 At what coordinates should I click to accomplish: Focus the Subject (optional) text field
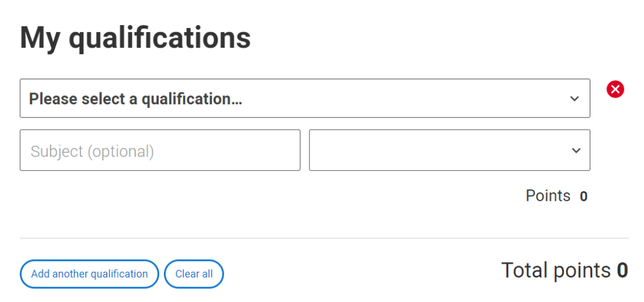point(160,151)
